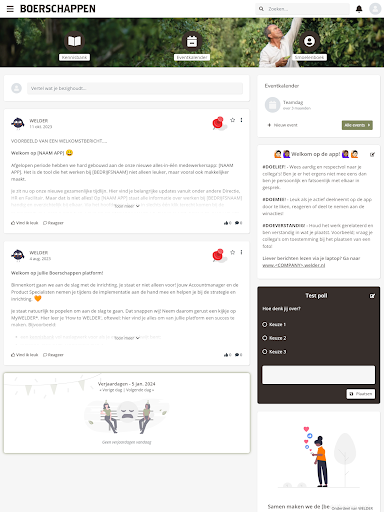Select Keuze 3 in Test poll

point(265,352)
